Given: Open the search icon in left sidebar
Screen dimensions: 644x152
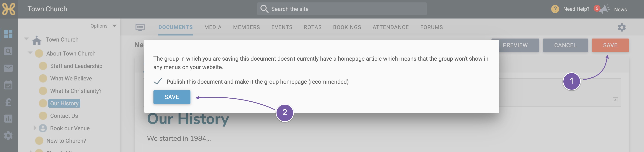Looking at the screenshot, I should [8, 51].
